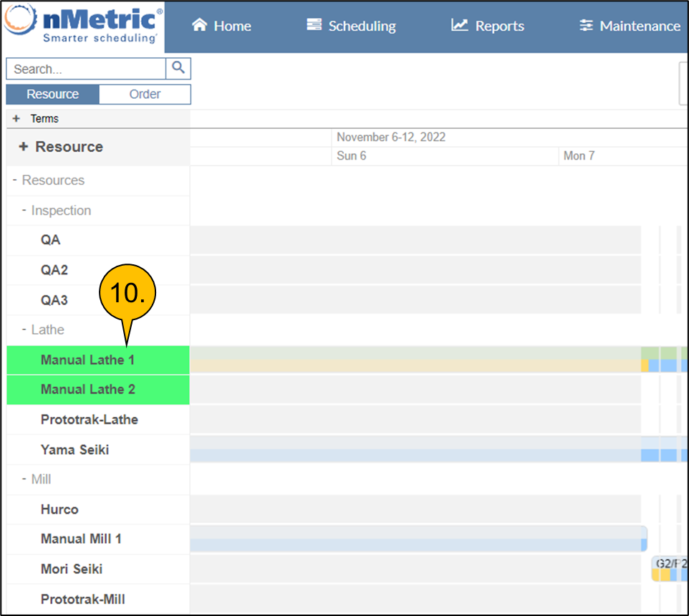
Task: Click the Maintenance sliders icon
Action: (586, 26)
